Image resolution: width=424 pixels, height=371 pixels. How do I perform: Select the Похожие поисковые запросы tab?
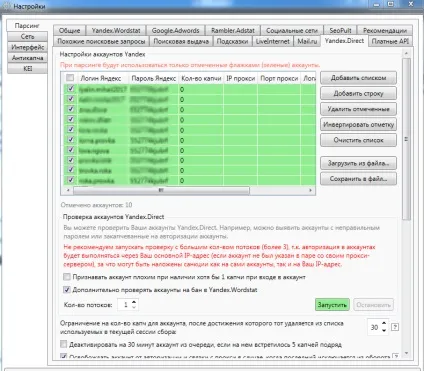101,41
